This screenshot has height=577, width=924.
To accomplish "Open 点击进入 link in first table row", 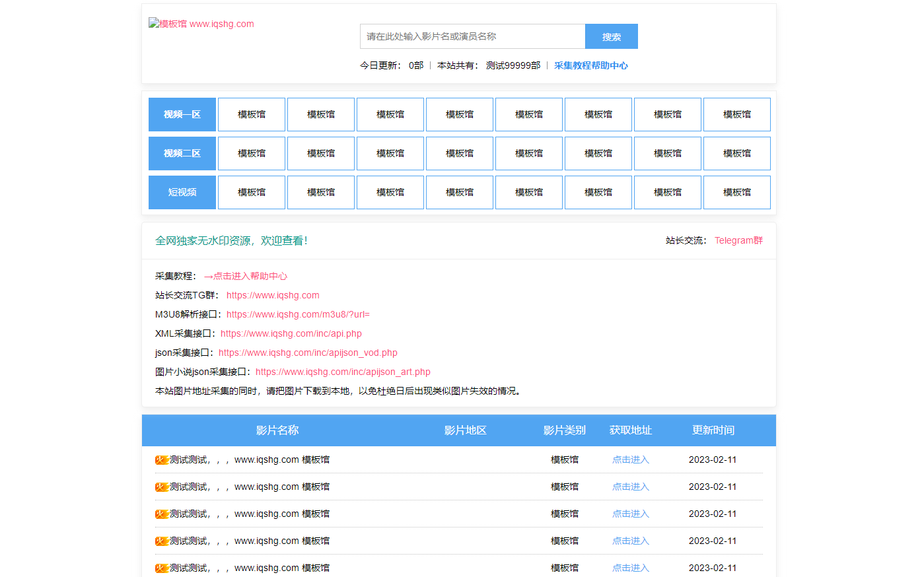I will [631, 459].
